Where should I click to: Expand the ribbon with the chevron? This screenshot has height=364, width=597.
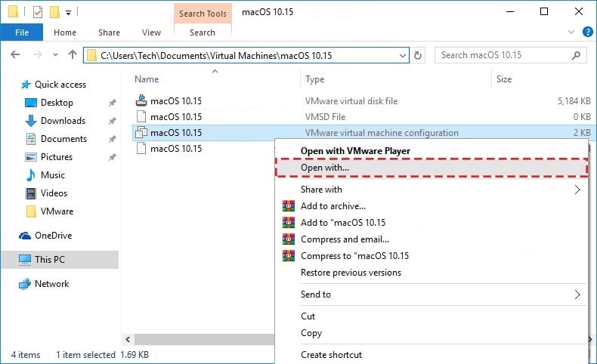click(x=571, y=32)
